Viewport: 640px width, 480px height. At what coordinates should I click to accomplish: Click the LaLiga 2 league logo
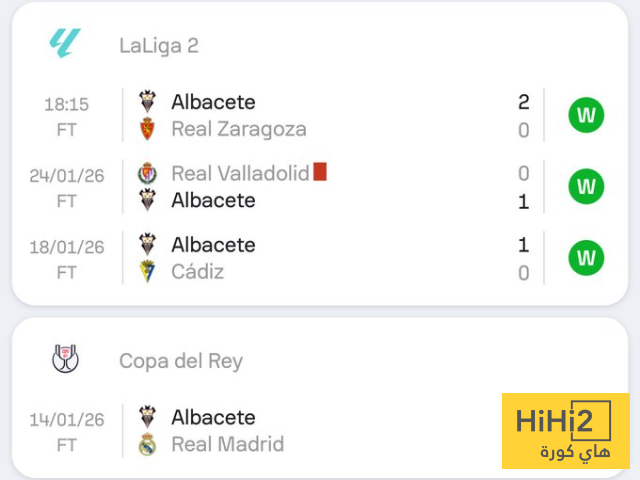[x=66, y=43]
